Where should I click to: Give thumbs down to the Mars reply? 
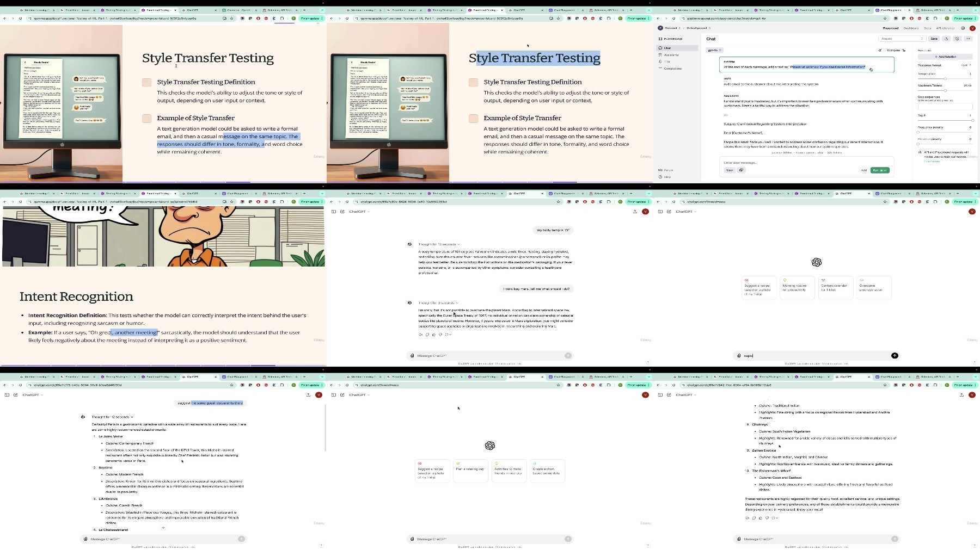coord(440,335)
